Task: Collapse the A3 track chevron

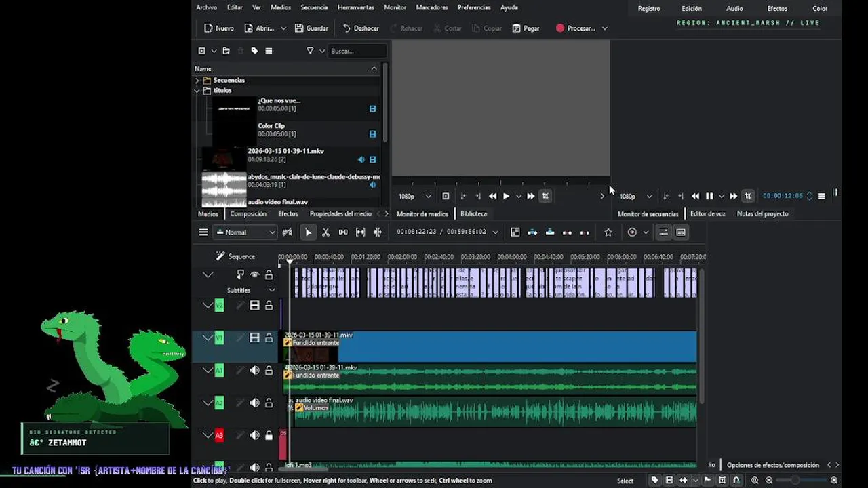Action: (208, 435)
